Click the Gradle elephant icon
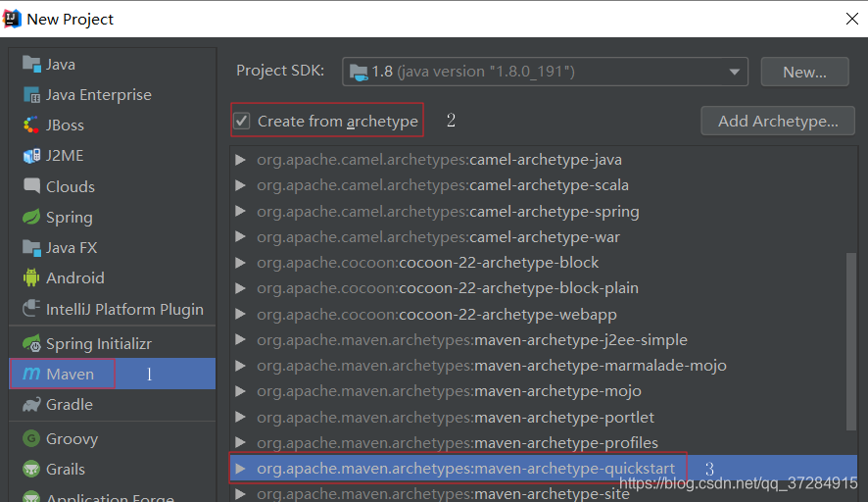The image size is (868, 502). pyautogui.click(x=31, y=405)
